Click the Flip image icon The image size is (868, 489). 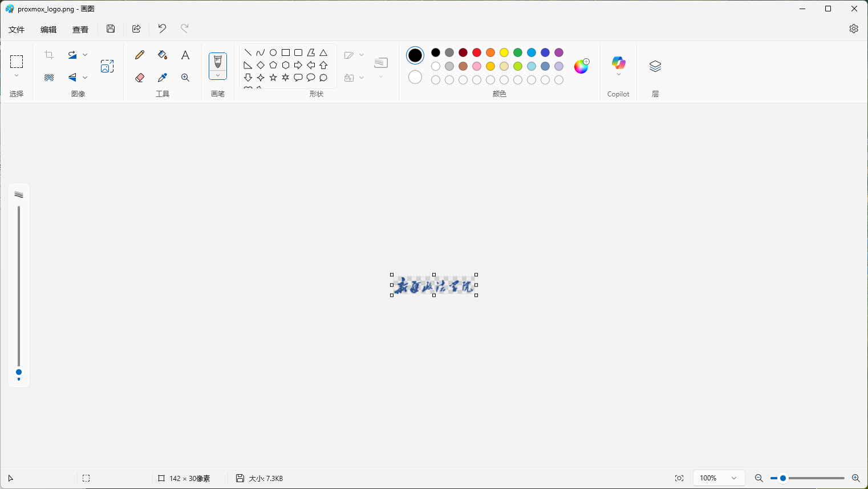(72, 78)
